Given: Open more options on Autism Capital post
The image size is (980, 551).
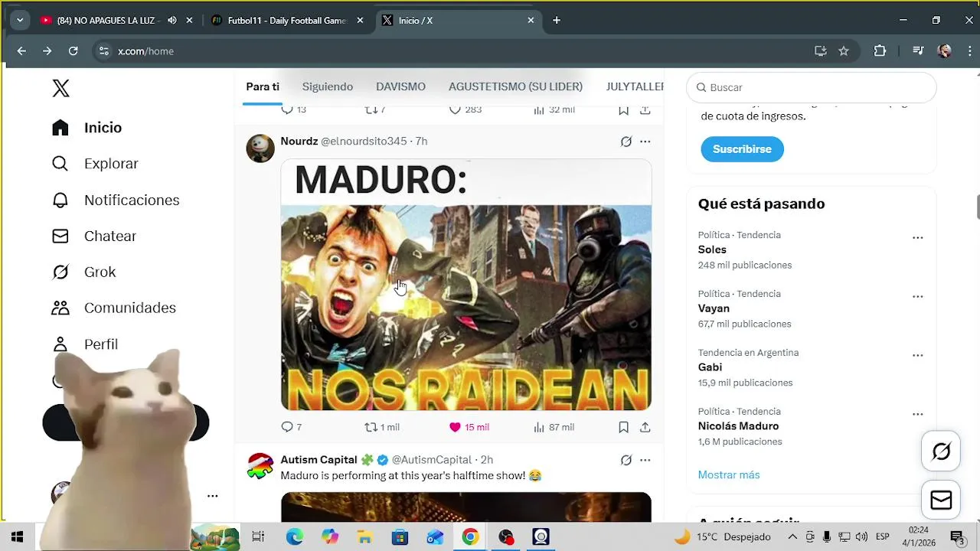Looking at the screenshot, I should point(645,460).
